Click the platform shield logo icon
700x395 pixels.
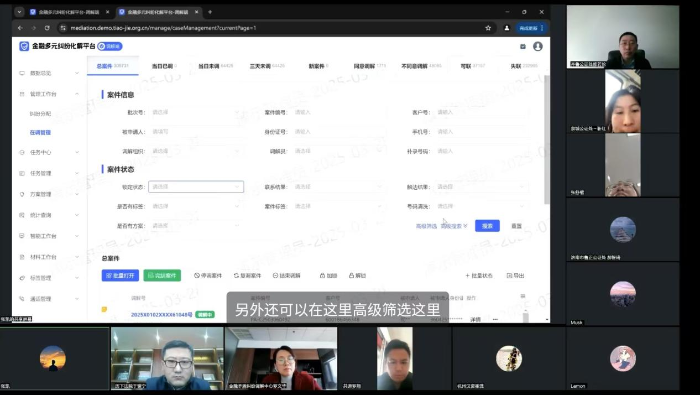coord(24,46)
